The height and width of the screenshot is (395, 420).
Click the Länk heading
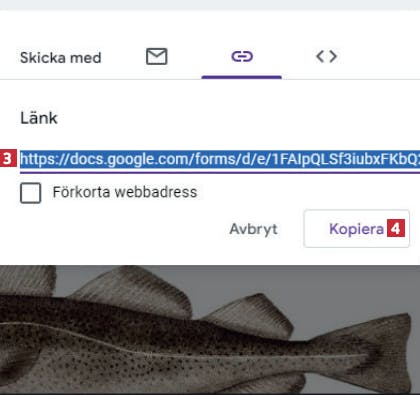pyautogui.click(x=39, y=118)
